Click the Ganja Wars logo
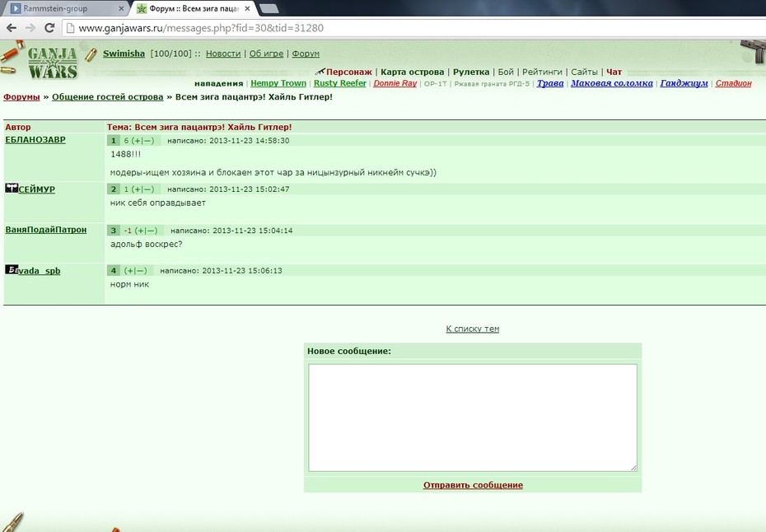The height and width of the screenshot is (532, 766). [x=52, y=63]
